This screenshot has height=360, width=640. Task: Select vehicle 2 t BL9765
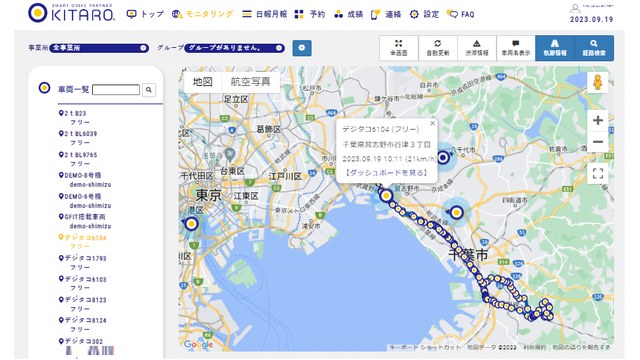coord(78,155)
